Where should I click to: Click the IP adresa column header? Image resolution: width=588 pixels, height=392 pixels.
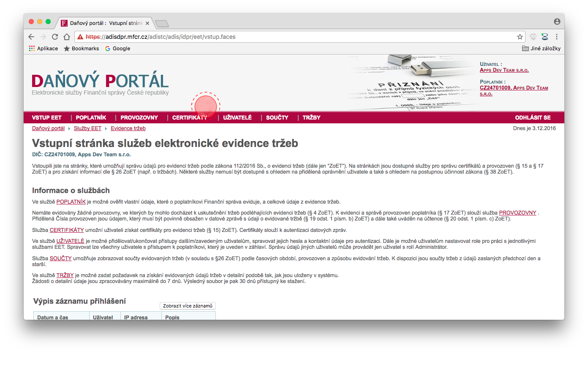pos(141,317)
